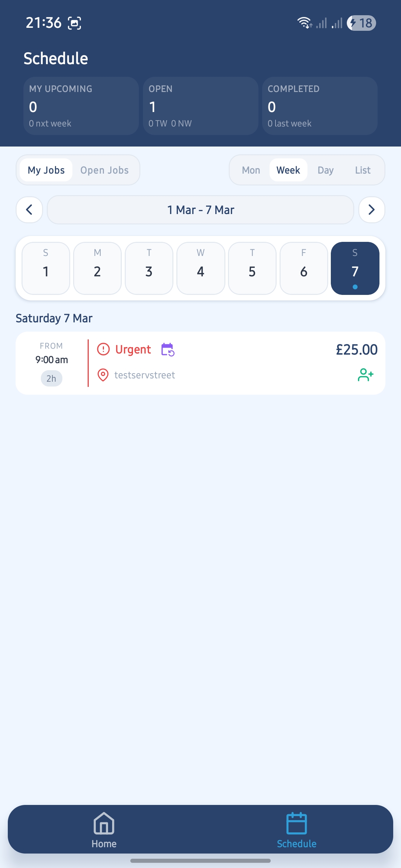Go to previous week with left chevron
401x868 pixels.
pyautogui.click(x=29, y=210)
